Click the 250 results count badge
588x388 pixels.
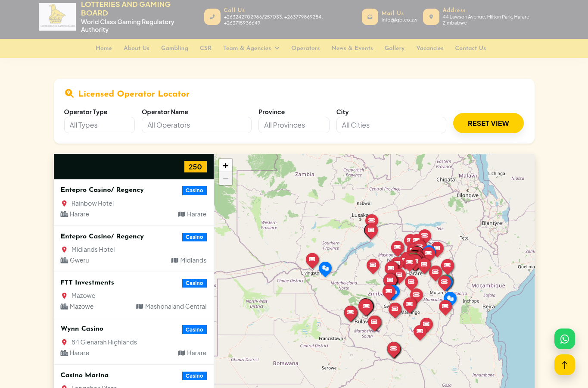point(195,167)
